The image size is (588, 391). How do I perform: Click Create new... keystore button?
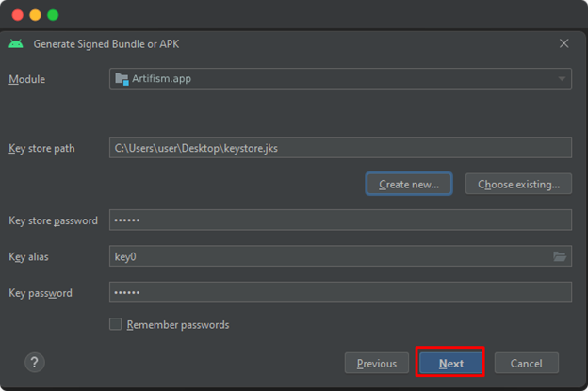409,184
